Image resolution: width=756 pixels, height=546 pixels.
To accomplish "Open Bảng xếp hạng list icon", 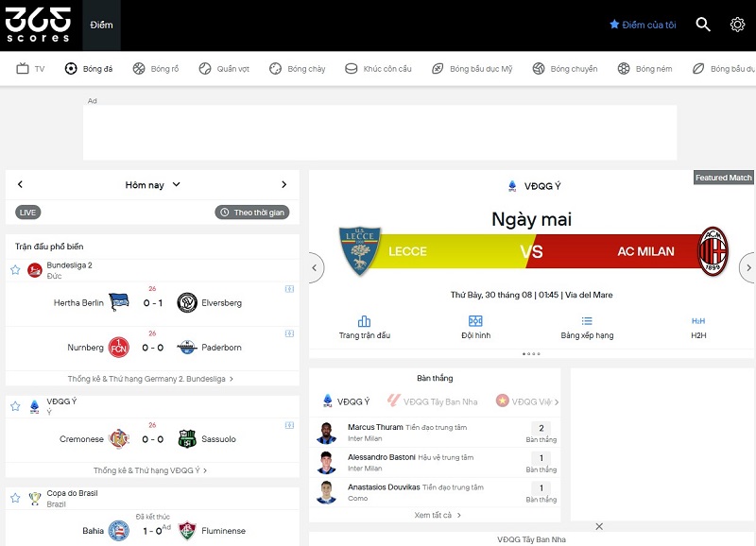I will pos(587,321).
